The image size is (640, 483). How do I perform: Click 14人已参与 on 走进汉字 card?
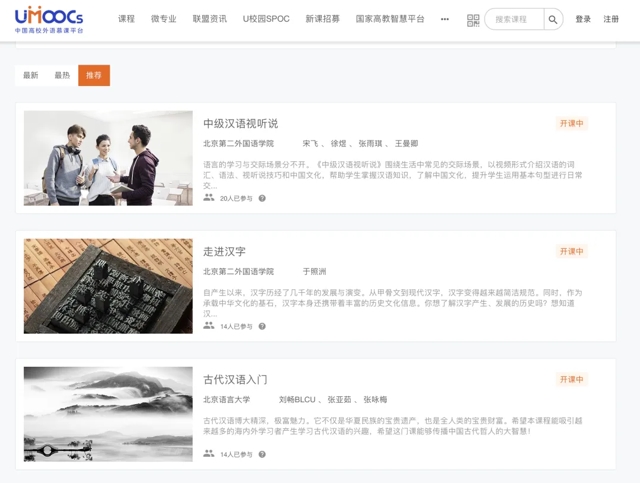click(x=236, y=327)
